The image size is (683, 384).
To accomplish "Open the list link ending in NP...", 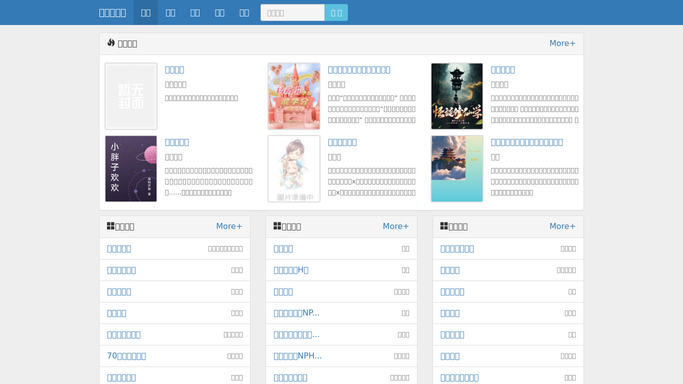I will coord(296,313).
